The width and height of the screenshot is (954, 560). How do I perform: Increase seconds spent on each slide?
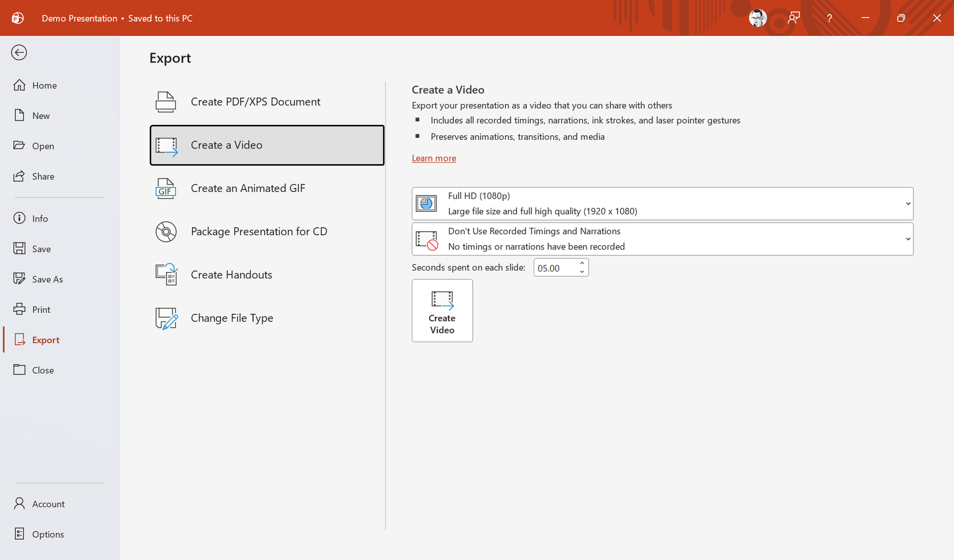pos(582,264)
